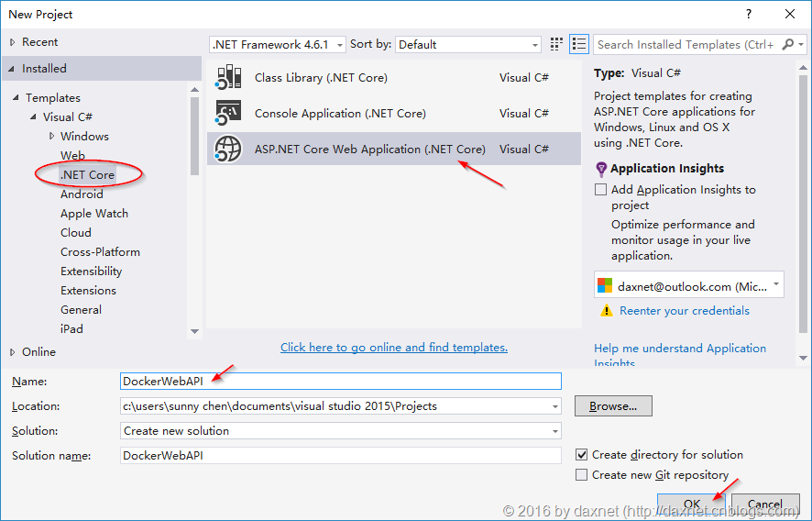Select the Extensibility template category

click(x=91, y=272)
